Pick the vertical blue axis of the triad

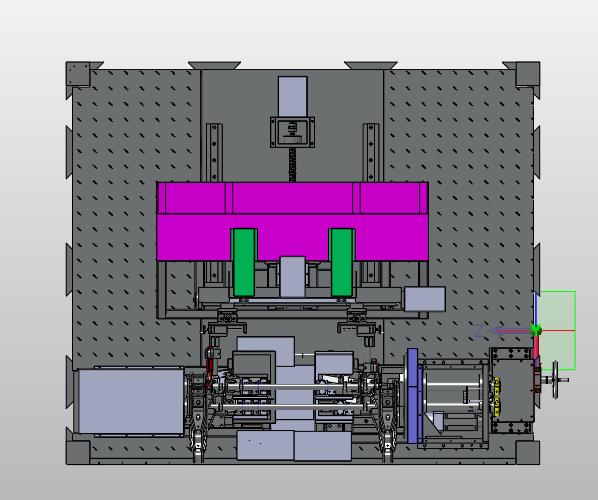pyautogui.click(x=536, y=309)
